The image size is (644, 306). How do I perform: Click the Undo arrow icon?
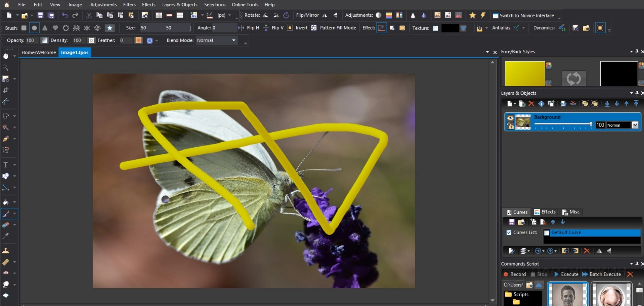click(65, 15)
